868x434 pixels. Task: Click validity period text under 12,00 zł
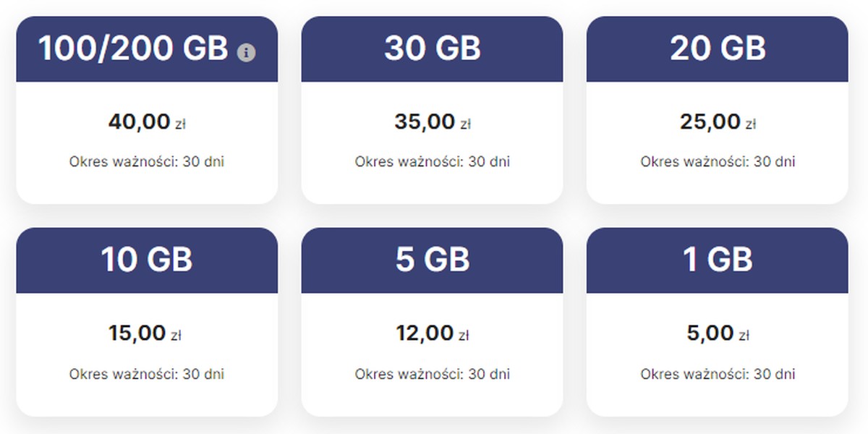[432, 374]
